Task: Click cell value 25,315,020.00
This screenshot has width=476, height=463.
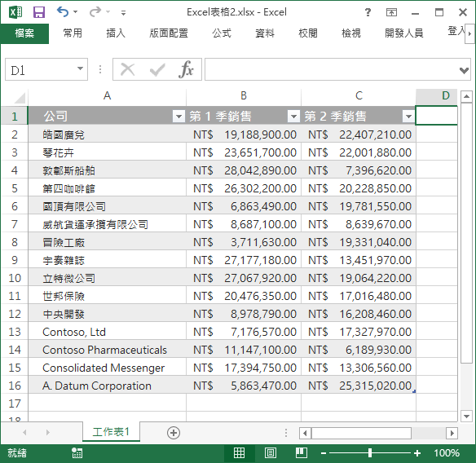Action: pos(359,386)
